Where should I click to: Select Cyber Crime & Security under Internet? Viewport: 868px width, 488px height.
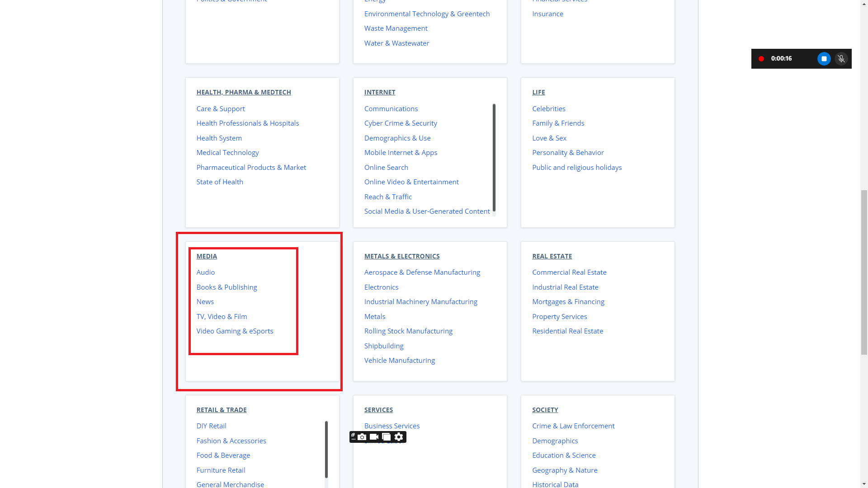[401, 123]
